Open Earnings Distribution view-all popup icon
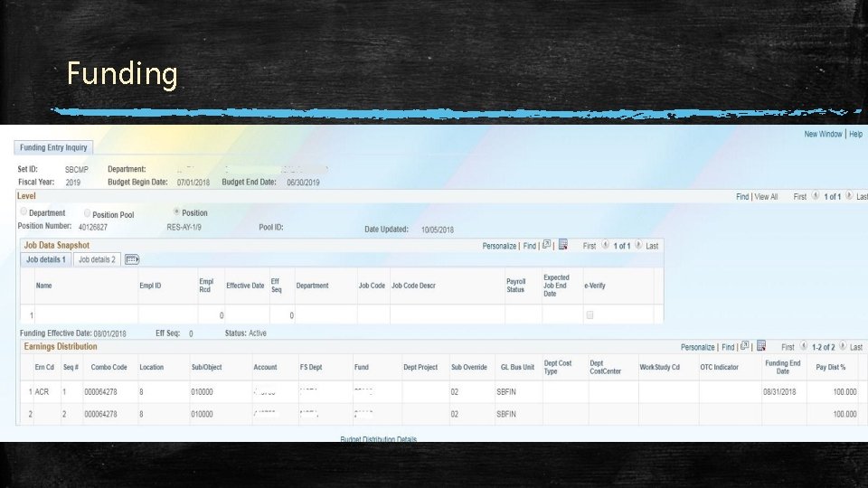This screenshot has height=488, width=868. (x=744, y=346)
